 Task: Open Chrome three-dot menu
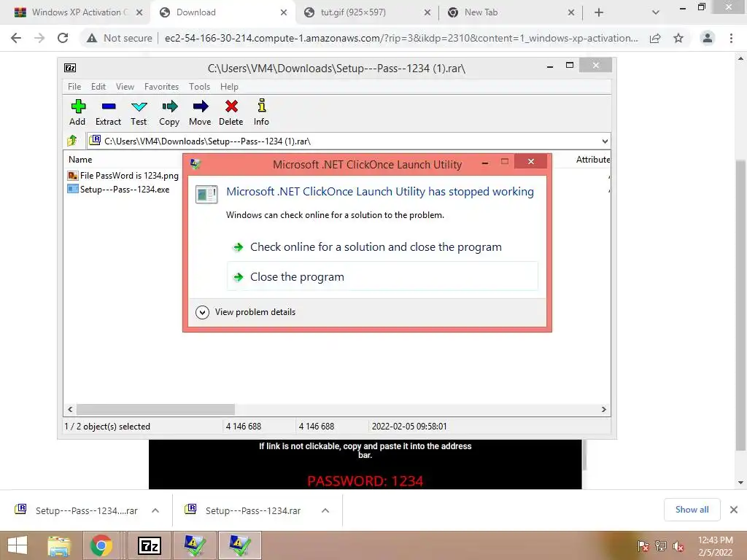(731, 38)
